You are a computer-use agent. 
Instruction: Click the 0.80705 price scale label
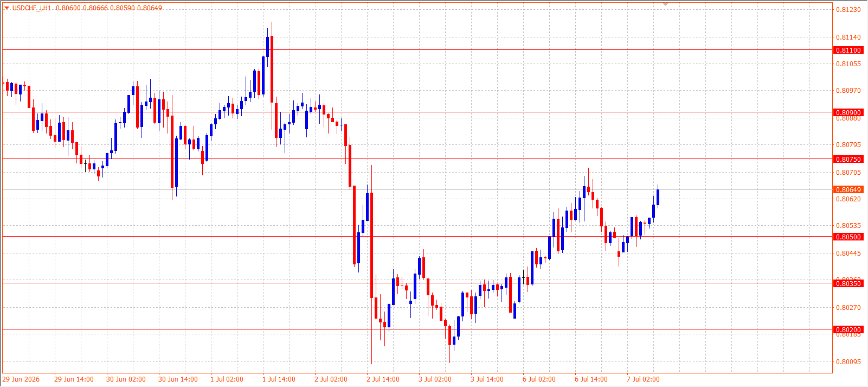click(848, 173)
